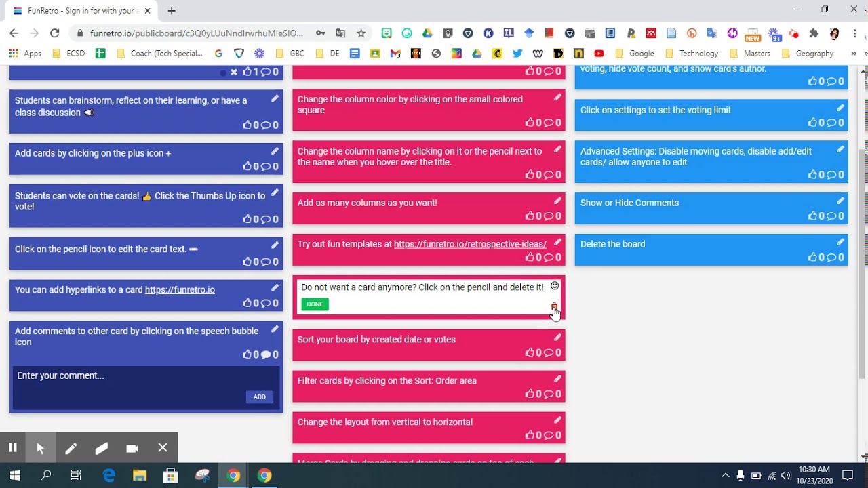The image size is (868, 488).
Task: Select the cursor tool in the recorder toolbar
Action: 40,448
